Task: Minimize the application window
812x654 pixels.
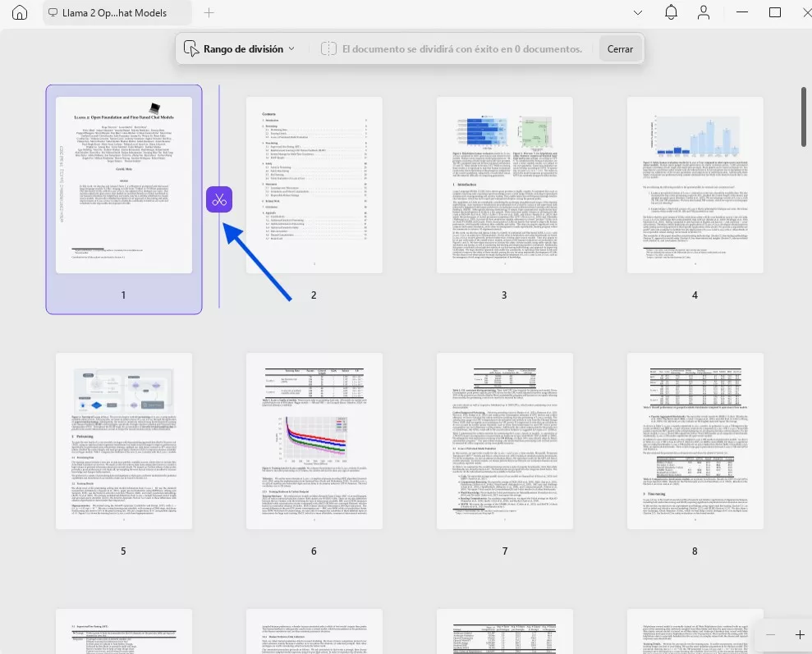Action: click(x=742, y=12)
